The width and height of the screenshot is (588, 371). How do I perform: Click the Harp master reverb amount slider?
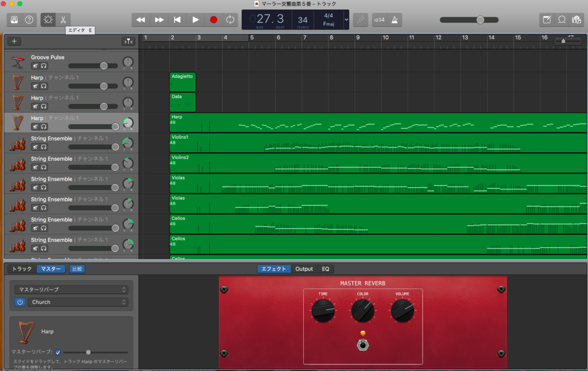96,352
